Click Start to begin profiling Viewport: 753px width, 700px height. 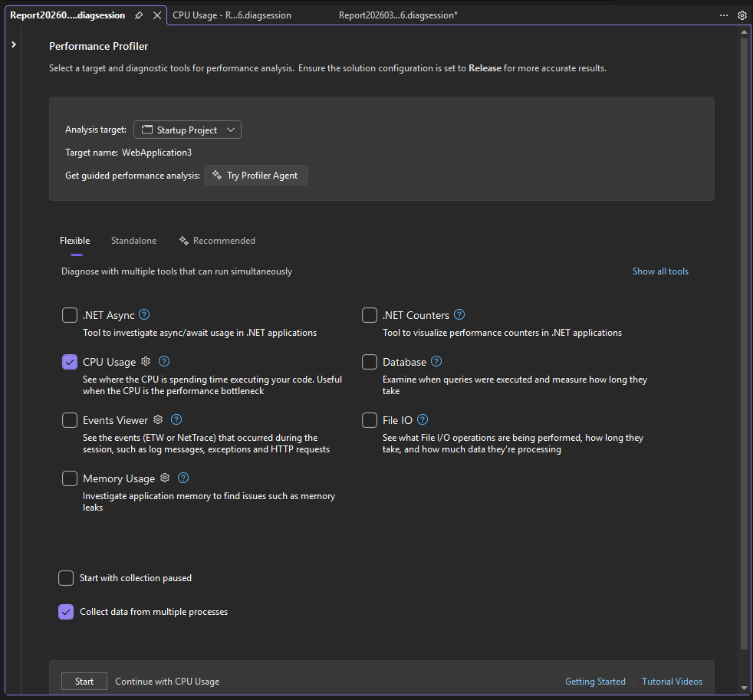[84, 681]
